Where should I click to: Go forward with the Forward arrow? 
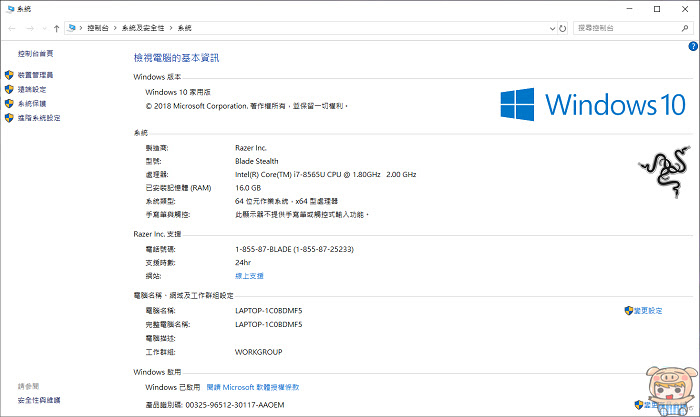pos(30,28)
